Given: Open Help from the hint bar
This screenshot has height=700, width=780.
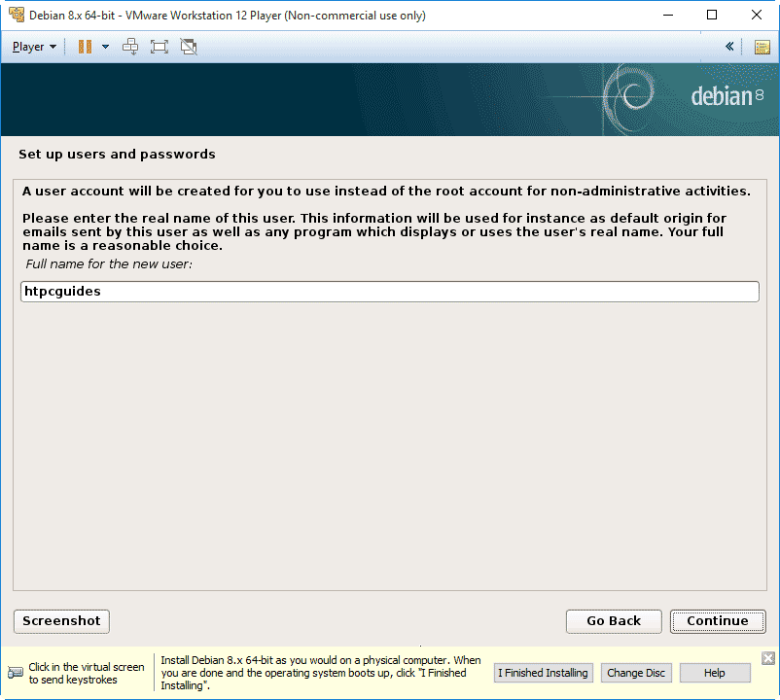Looking at the screenshot, I should coord(715,673).
